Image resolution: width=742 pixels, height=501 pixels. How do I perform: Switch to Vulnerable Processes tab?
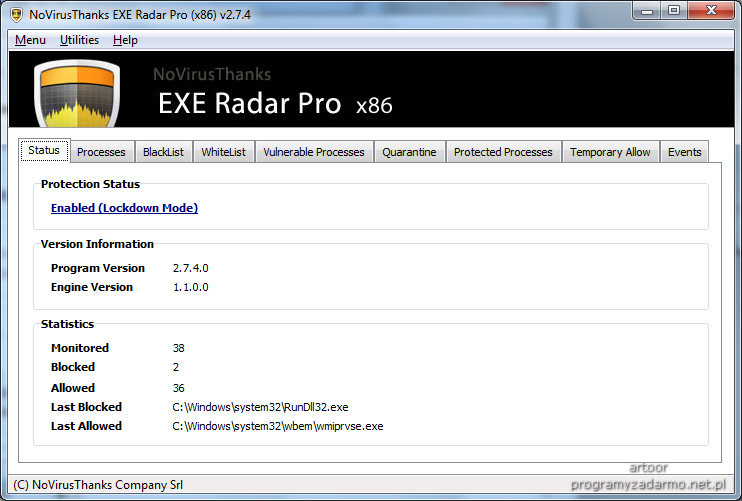(314, 152)
